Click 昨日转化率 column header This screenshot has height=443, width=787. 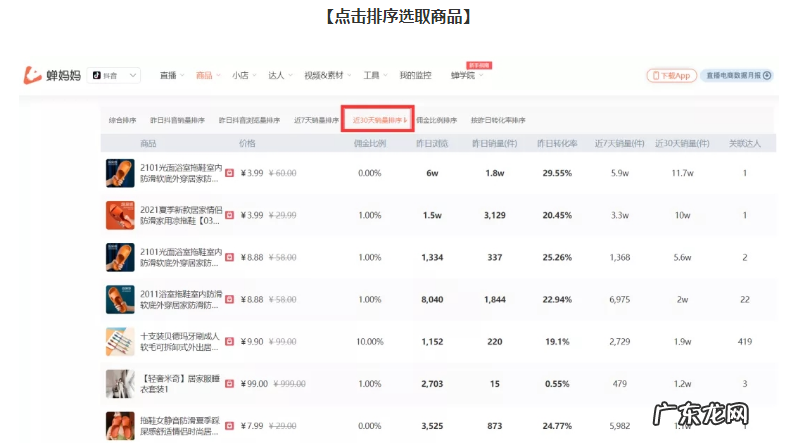(557, 143)
